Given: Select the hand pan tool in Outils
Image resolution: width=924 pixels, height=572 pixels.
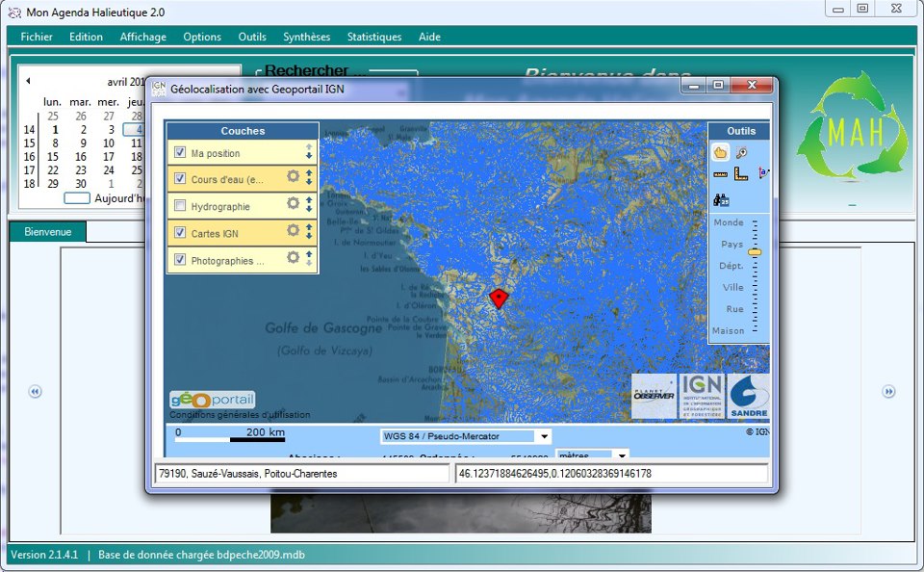Looking at the screenshot, I should (x=720, y=153).
